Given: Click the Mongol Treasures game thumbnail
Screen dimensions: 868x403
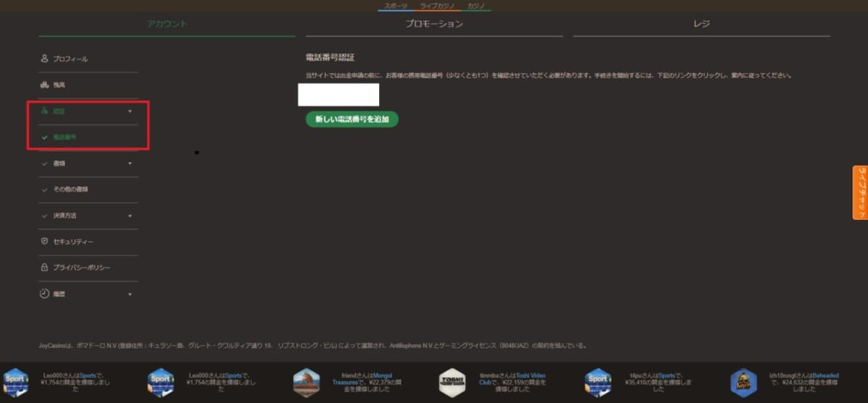Looking at the screenshot, I should click(307, 383).
